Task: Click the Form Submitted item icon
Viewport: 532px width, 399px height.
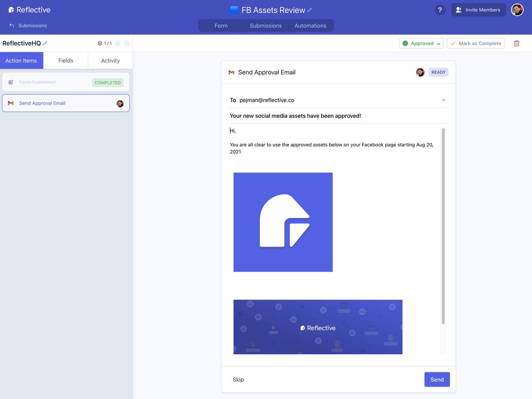Action: point(11,82)
